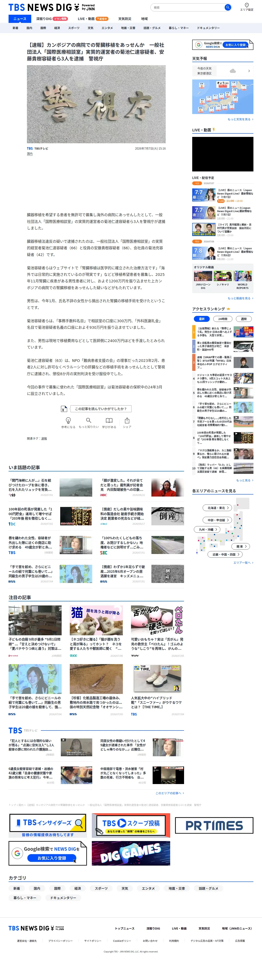Click the play icon on 中国南部で竜巻 video thumbnail
Screen dimensions: 262x980
155,768
